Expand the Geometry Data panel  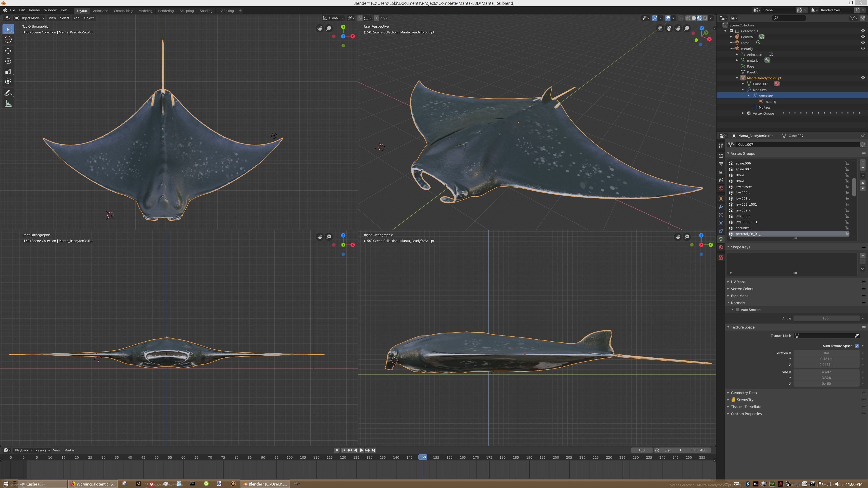pos(728,393)
